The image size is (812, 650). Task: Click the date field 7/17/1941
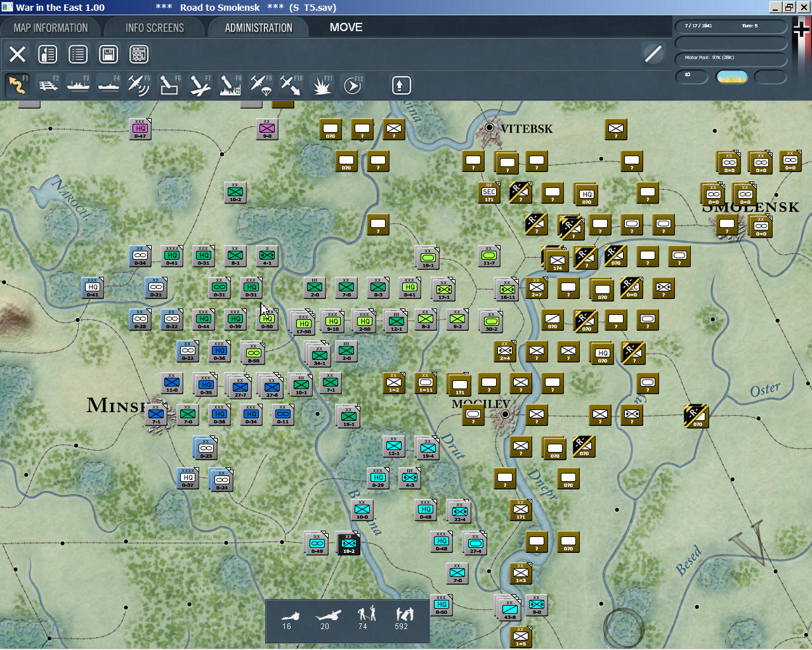pyautogui.click(x=698, y=26)
